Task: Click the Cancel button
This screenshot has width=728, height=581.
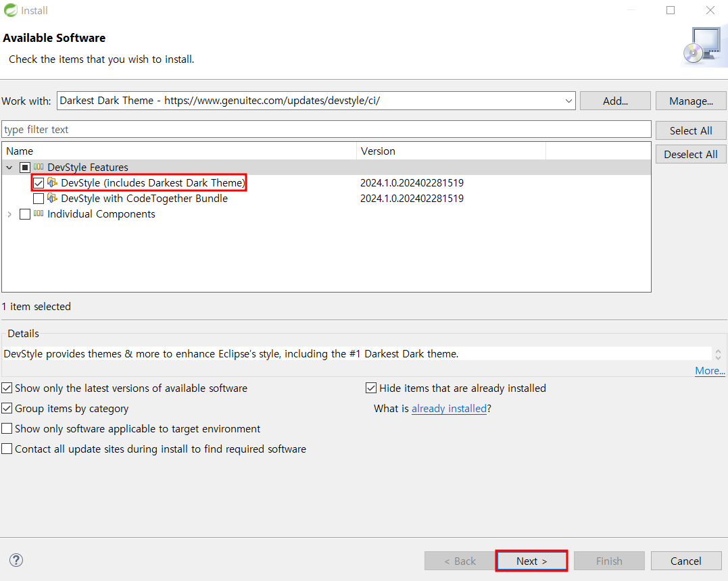Action: click(685, 561)
